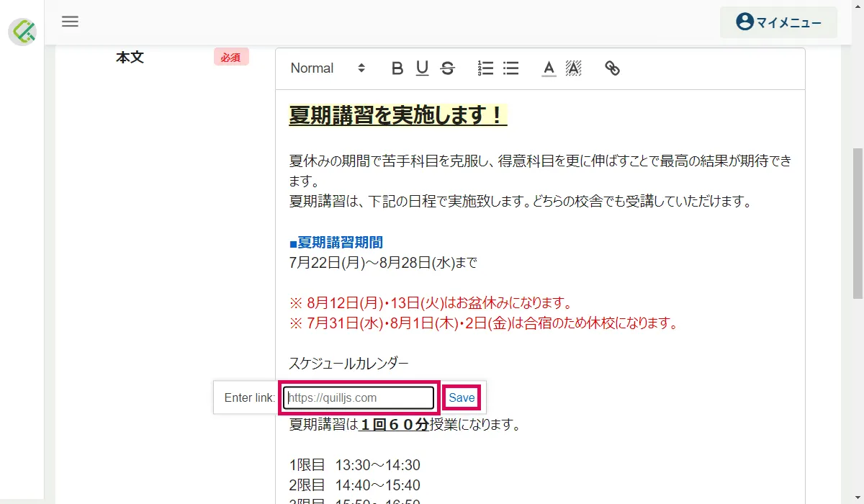The height and width of the screenshot is (504, 864).
Task: Insert an ordered numbered list
Action: (485, 68)
